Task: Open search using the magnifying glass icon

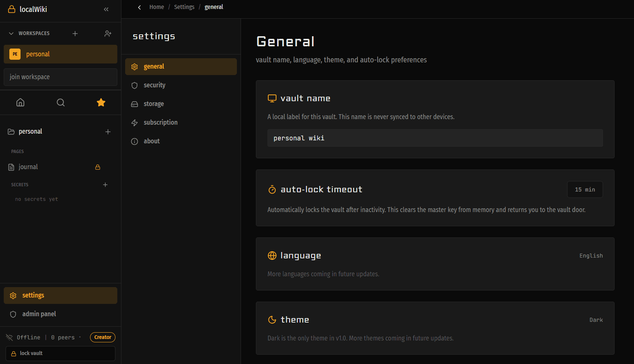Action: [x=61, y=102]
